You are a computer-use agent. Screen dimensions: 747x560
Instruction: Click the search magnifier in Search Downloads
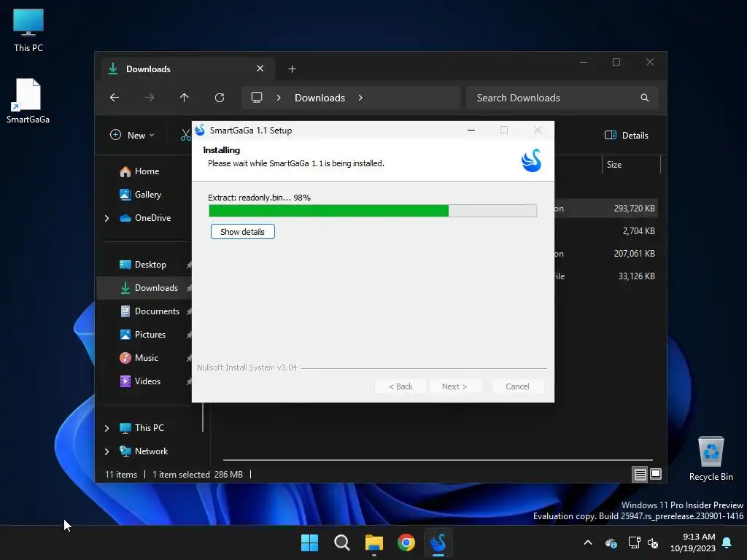pos(645,98)
